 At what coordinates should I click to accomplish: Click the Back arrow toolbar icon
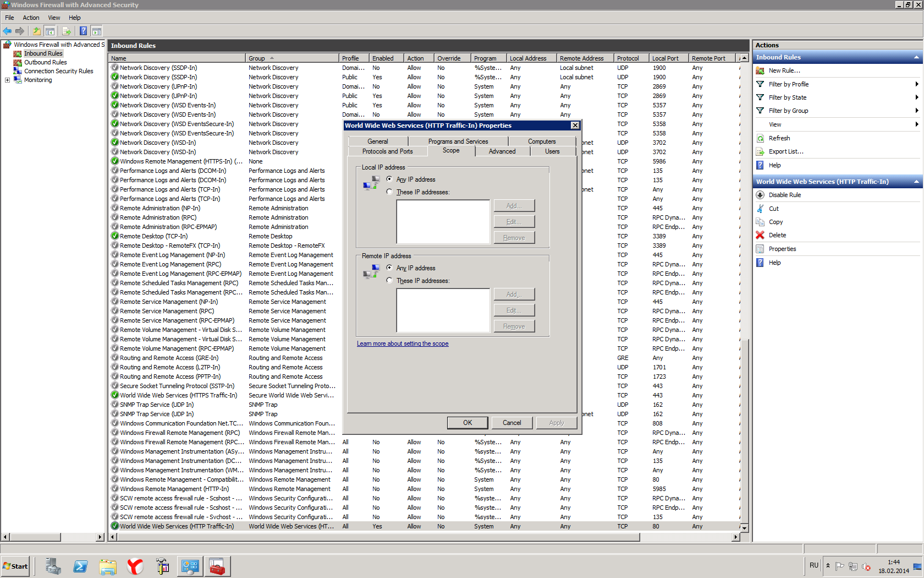[x=7, y=31]
